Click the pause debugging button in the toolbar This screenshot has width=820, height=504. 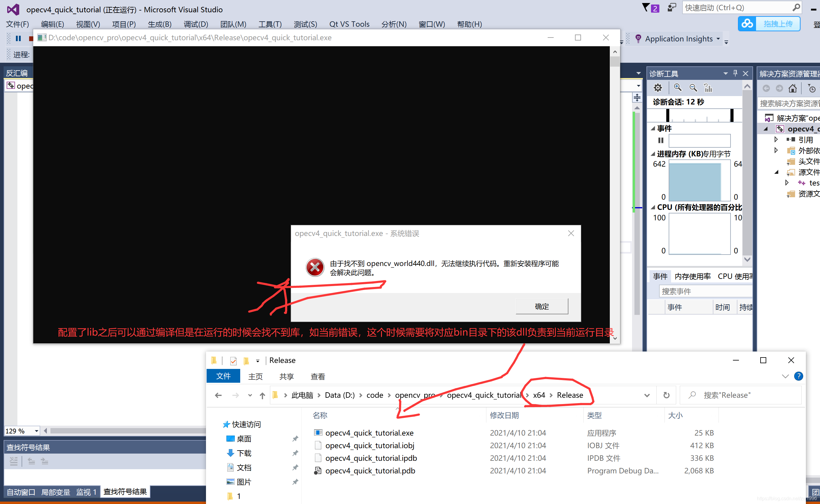click(18, 38)
